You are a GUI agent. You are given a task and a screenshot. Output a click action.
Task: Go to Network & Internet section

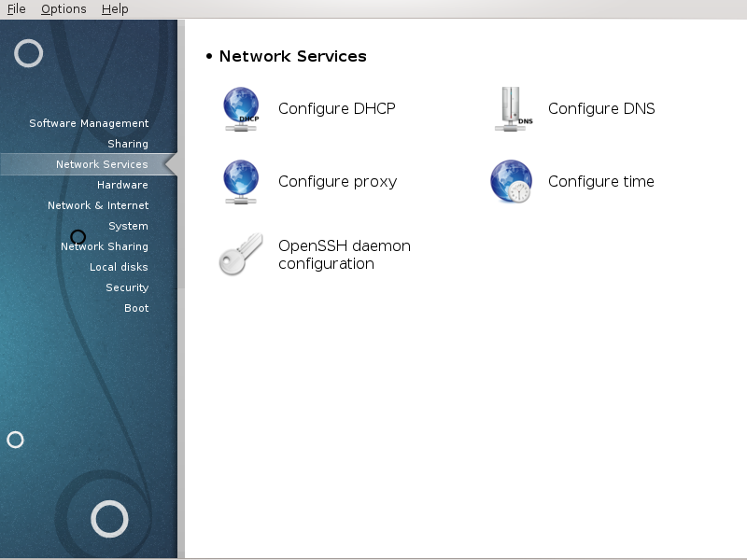coord(98,205)
